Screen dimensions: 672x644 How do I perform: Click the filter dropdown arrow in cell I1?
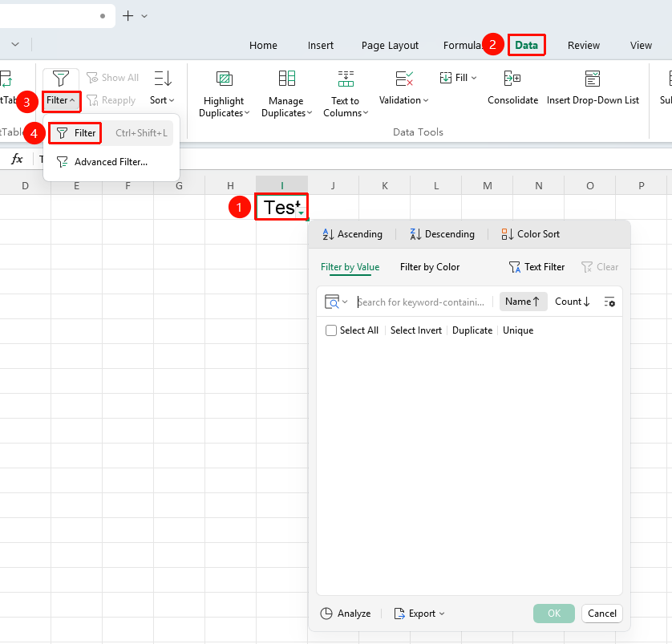pos(302,213)
